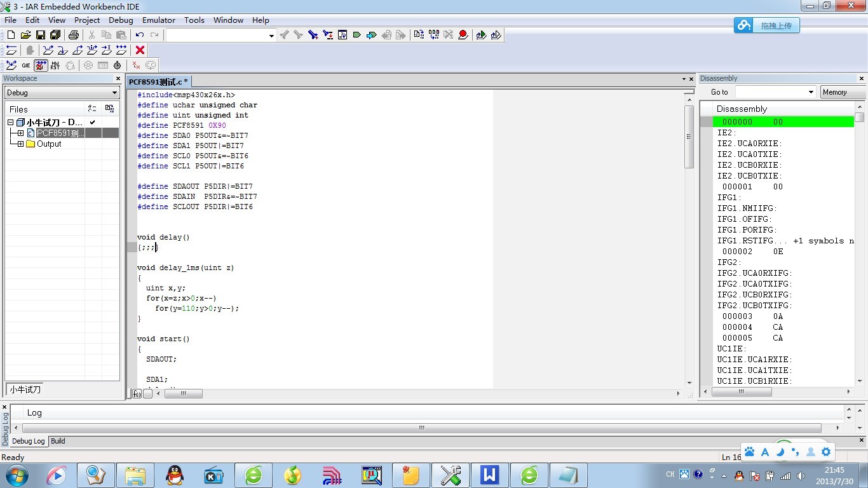Expand the Output folder node
Viewport: 868px width, 488px height.
pos(20,144)
